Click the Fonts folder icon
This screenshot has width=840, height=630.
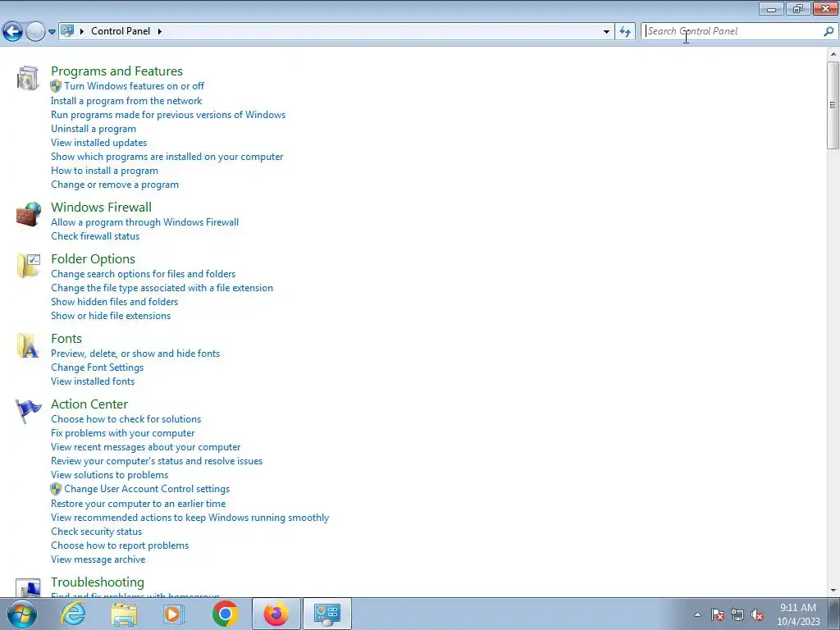click(28, 345)
